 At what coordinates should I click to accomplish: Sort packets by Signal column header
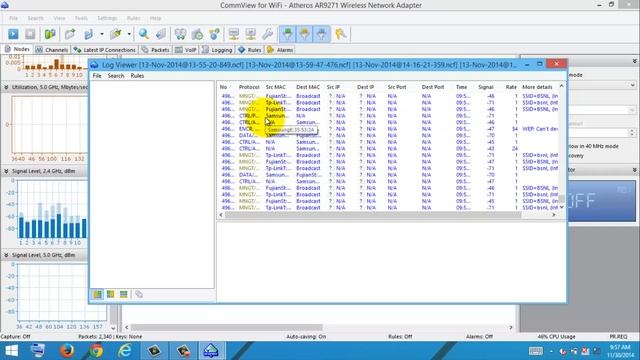click(486, 87)
